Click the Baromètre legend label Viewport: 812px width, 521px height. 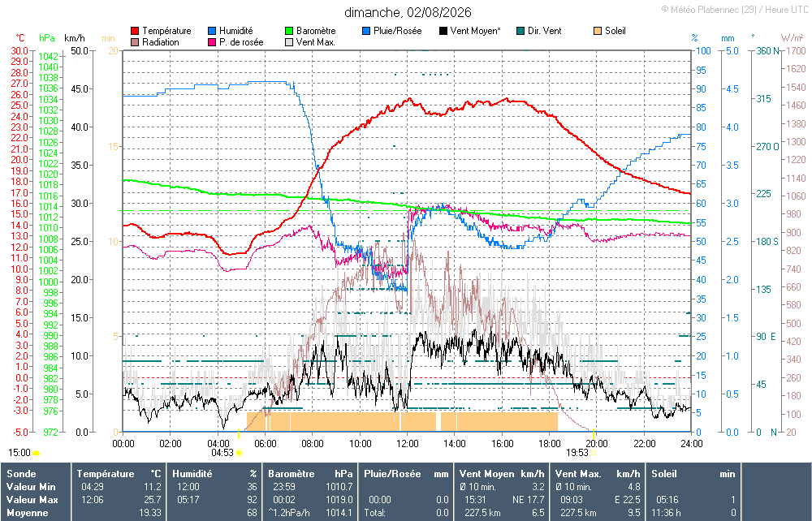(316, 31)
